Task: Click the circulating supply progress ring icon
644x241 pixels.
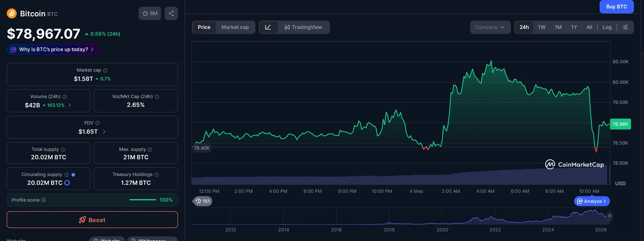Action: (x=67, y=183)
